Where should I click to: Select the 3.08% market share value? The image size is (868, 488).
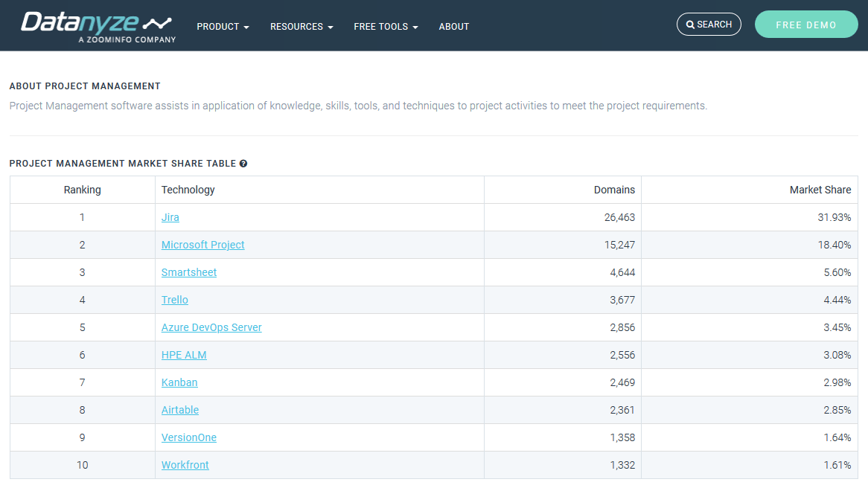837,355
